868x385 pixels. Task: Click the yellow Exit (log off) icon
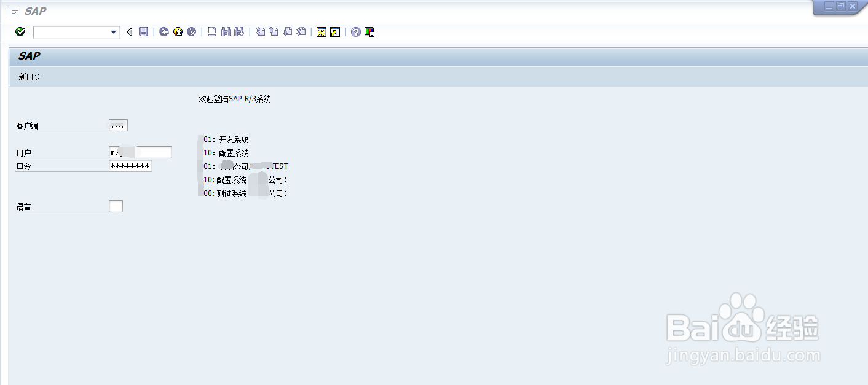point(178,32)
